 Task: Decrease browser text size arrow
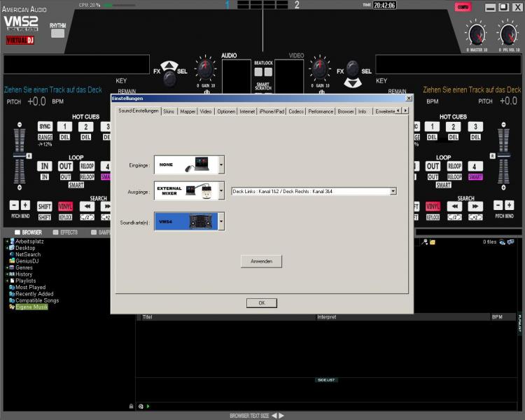274,416
